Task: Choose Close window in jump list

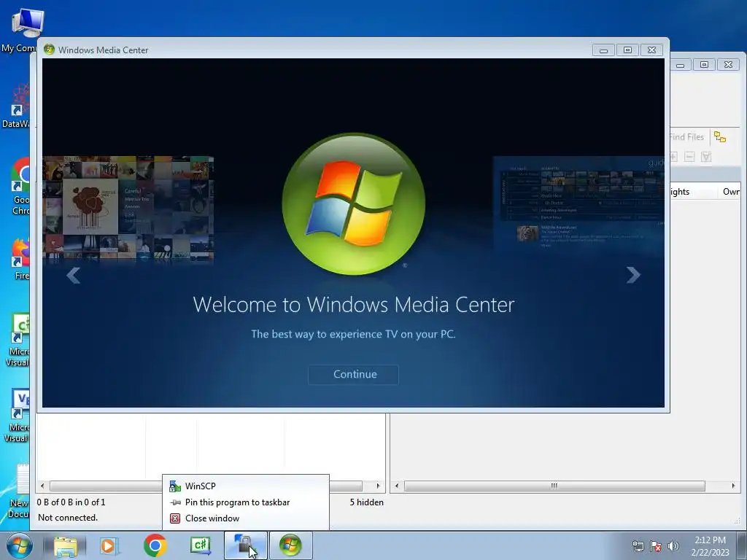Action: click(x=245, y=518)
